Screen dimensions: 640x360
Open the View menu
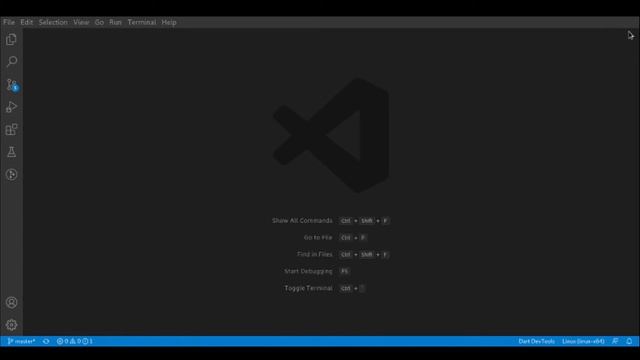81,22
